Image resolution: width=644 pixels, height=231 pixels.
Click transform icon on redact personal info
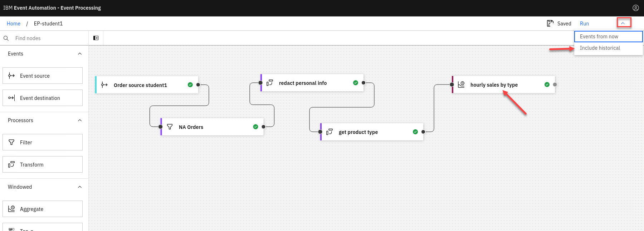click(x=270, y=83)
